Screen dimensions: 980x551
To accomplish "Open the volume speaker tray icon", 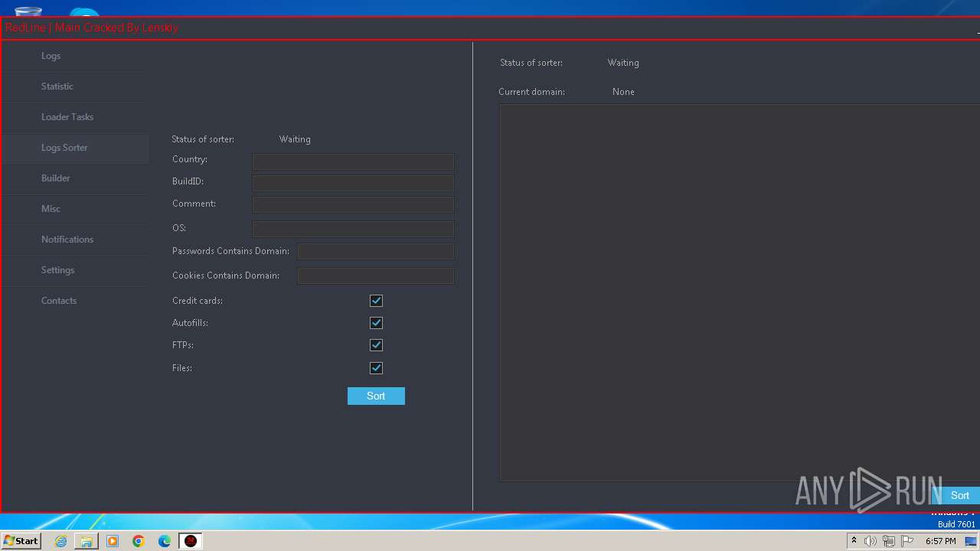I will tap(871, 541).
